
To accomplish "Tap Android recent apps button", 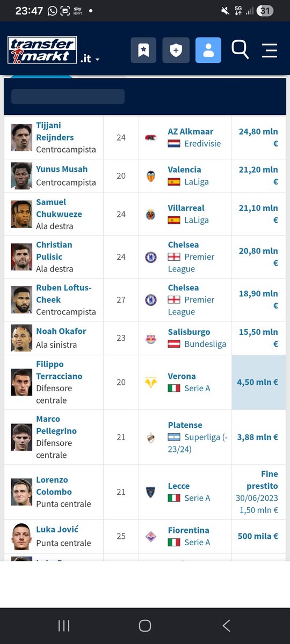I will click(64, 625).
